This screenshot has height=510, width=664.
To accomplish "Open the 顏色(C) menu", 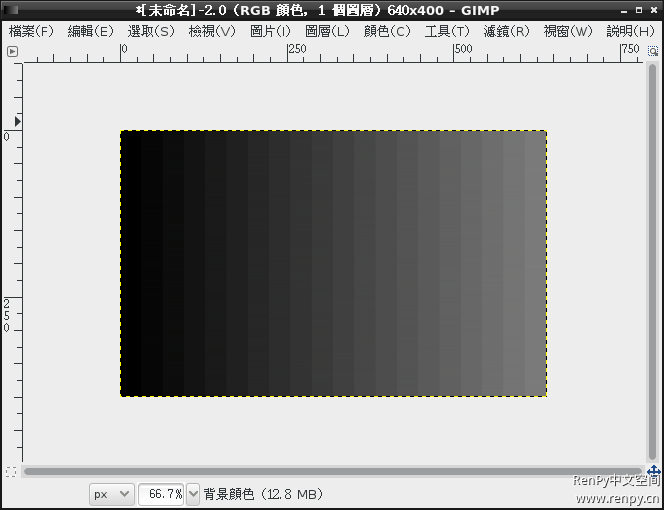I will coord(387,31).
